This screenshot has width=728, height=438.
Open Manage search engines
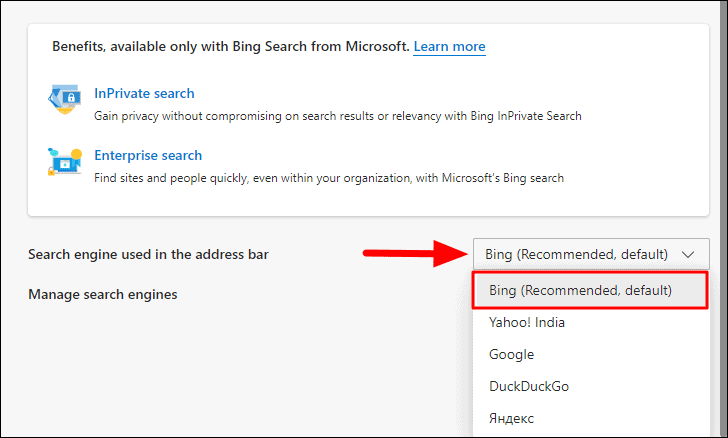pyautogui.click(x=102, y=294)
